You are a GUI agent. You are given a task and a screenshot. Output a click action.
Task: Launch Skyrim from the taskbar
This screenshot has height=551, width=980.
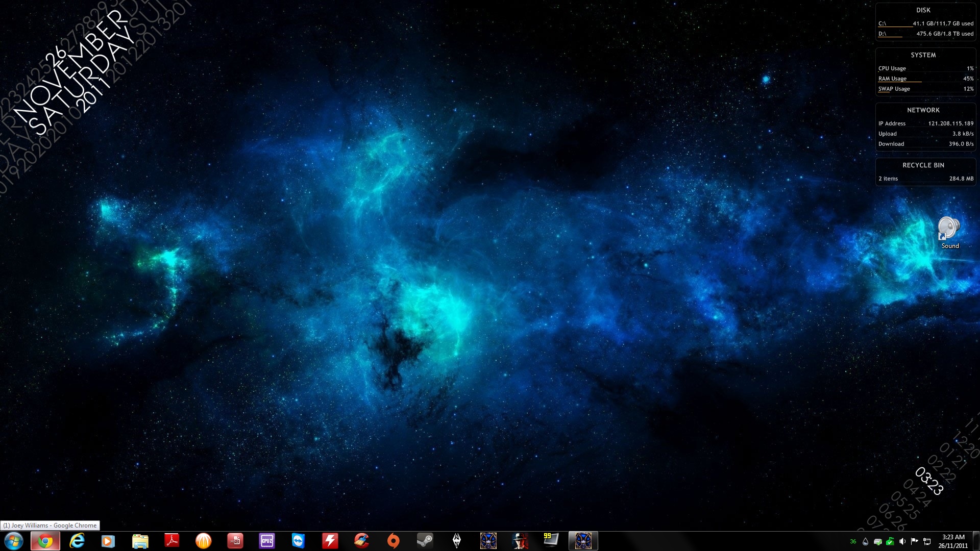click(x=457, y=541)
